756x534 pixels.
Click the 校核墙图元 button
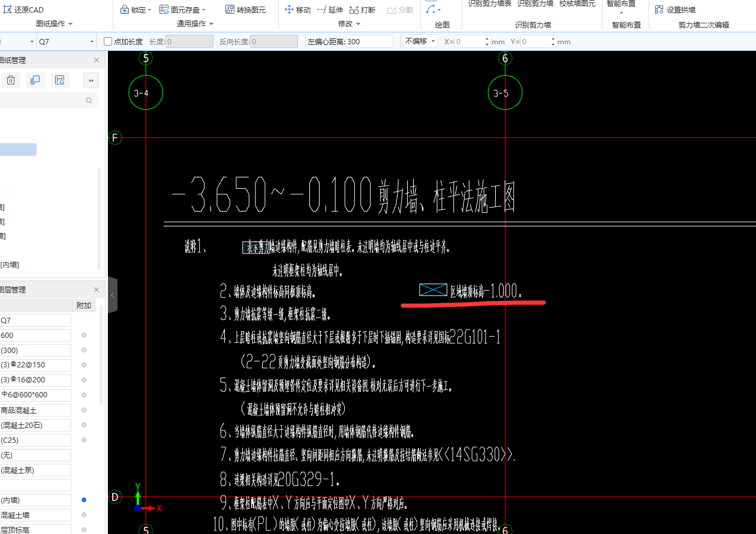coord(577,4)
